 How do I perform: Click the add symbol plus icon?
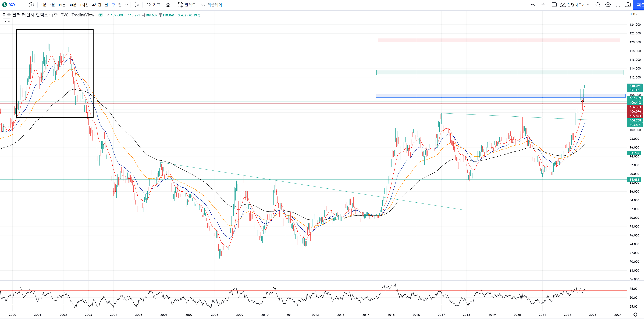click(31, 5)
